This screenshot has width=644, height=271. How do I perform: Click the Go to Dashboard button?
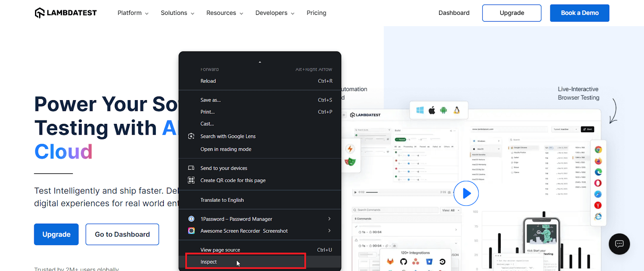122,234
